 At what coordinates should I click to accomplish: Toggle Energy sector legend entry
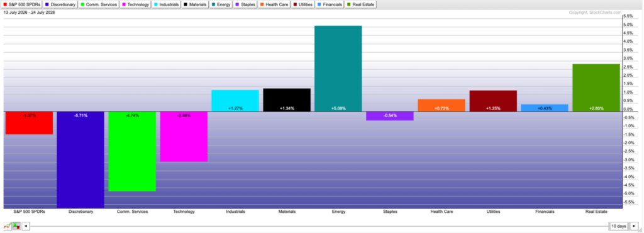(x=221, y=4)
